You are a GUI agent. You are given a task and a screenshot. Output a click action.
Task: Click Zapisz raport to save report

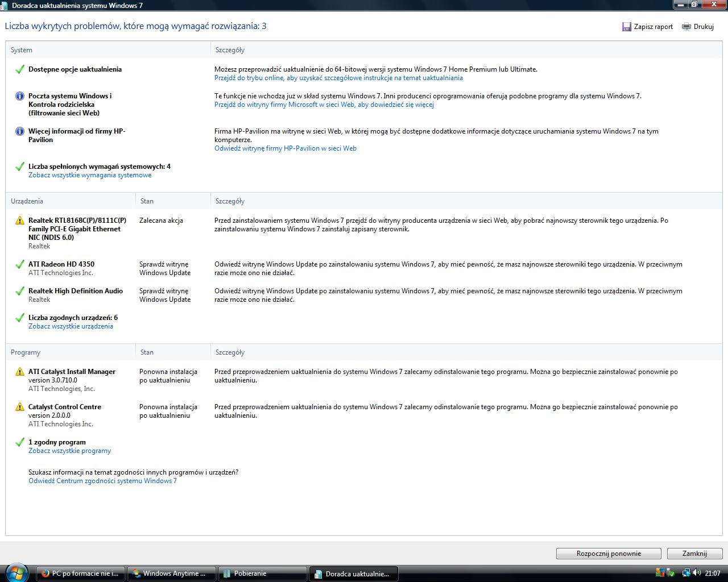653,27
